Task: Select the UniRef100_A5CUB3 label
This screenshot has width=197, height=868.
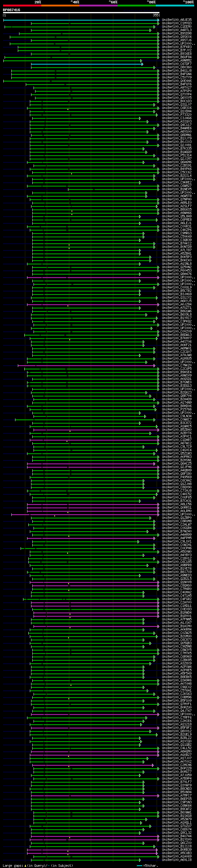Action: coord(177,853)
